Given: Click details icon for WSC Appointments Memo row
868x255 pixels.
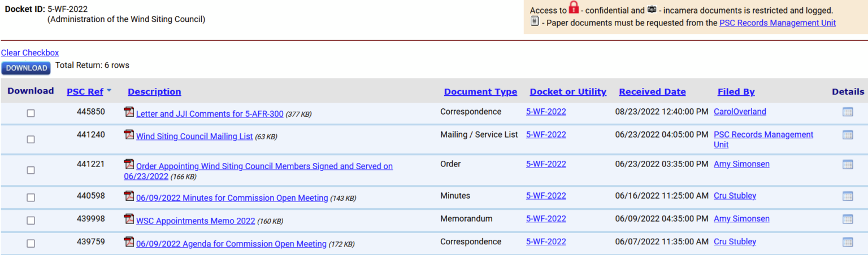Looking at the screenshot, I should 848,219.
